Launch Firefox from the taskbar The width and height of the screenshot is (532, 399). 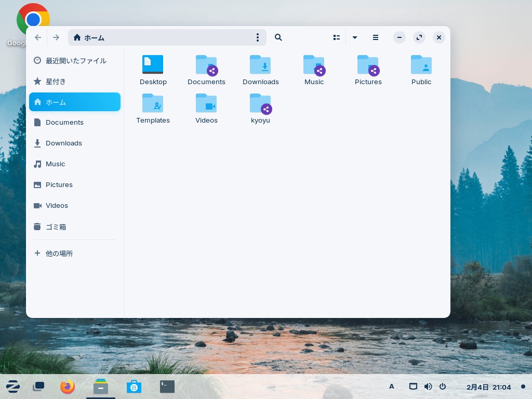(68, 387)
